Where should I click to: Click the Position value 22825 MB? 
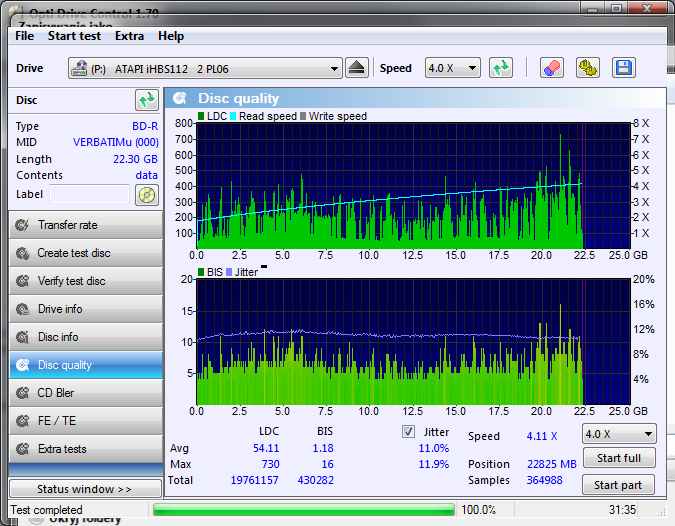pyautogui.click(x=551, y=464)
